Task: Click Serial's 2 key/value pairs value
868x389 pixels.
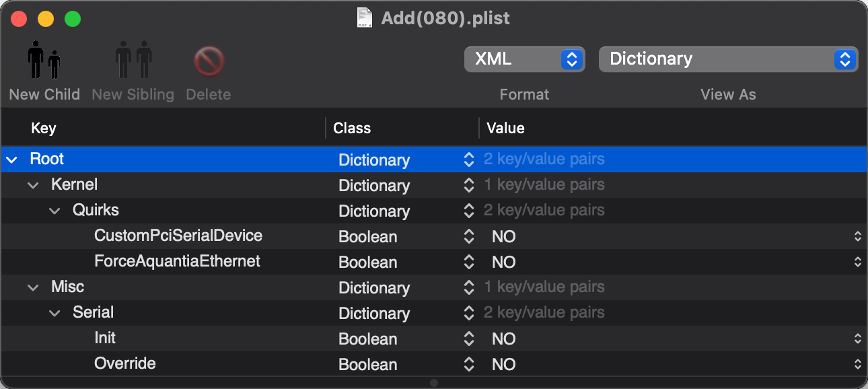Action: click(x=544, y=313)
